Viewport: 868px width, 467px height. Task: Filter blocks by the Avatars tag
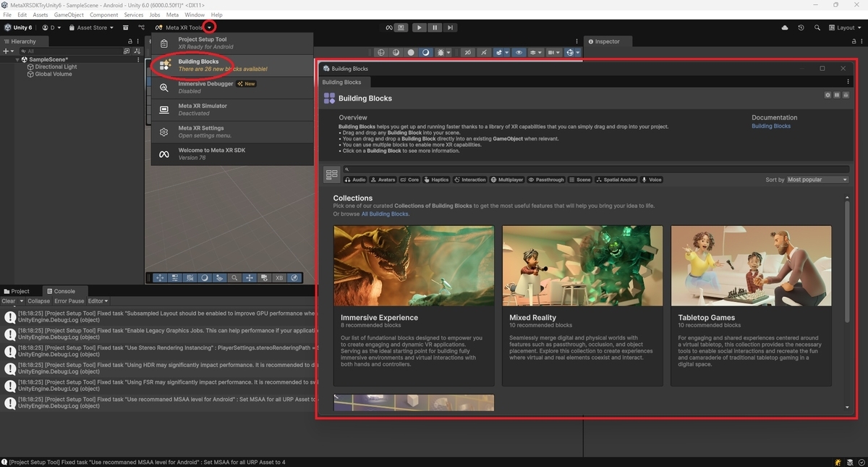pyautogui.click(x=384, y=180)
